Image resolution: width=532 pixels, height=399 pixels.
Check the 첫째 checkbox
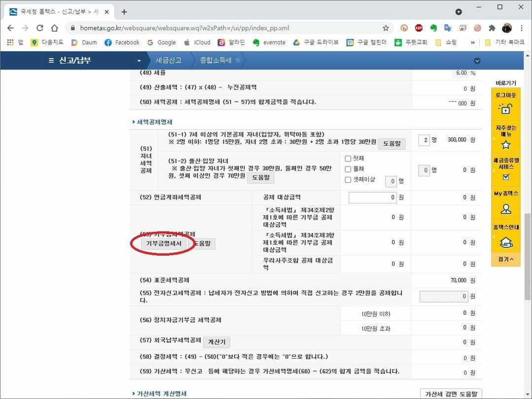[348, 159]
